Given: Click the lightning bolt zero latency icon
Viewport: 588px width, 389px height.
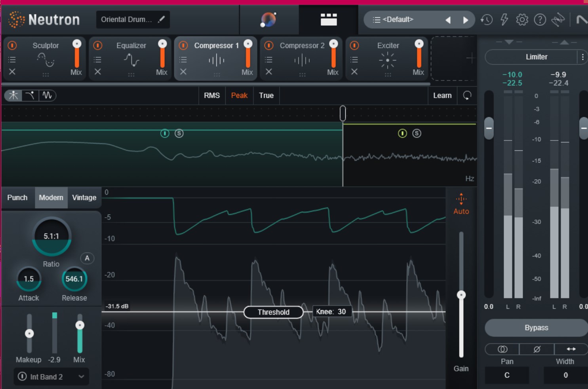Looking at the screenshot, I should point(504,19).
